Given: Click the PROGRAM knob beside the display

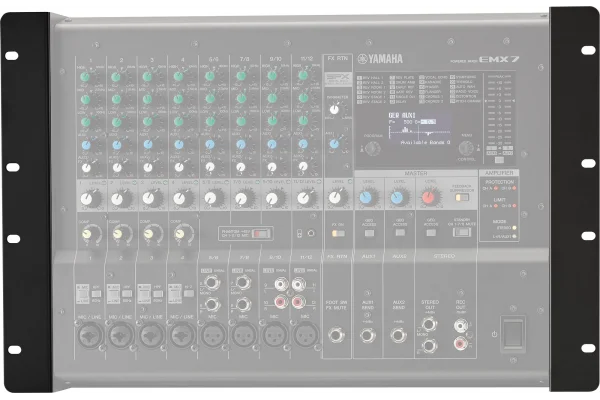Looking at the screenshot, I should pos(372,149).
